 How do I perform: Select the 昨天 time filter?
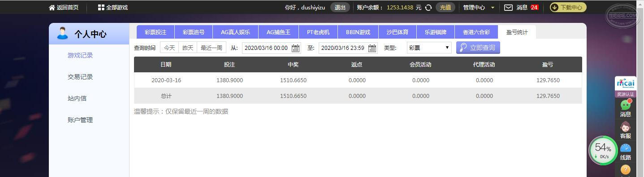188,48
